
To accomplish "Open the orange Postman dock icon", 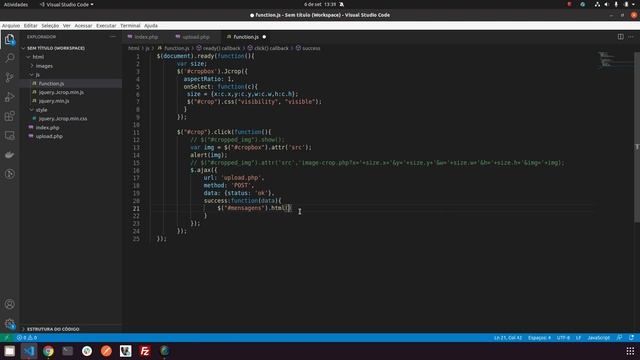I will pyautogui.click(x=106, y=351).
